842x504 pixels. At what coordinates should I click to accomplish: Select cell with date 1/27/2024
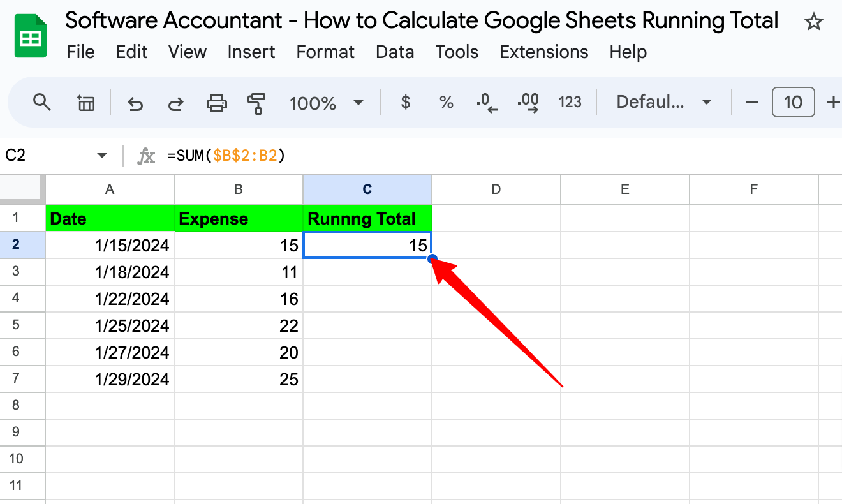point(110,352)
